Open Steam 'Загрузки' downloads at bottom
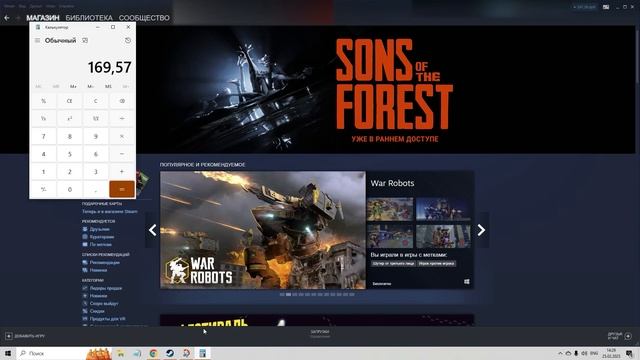 320,333
